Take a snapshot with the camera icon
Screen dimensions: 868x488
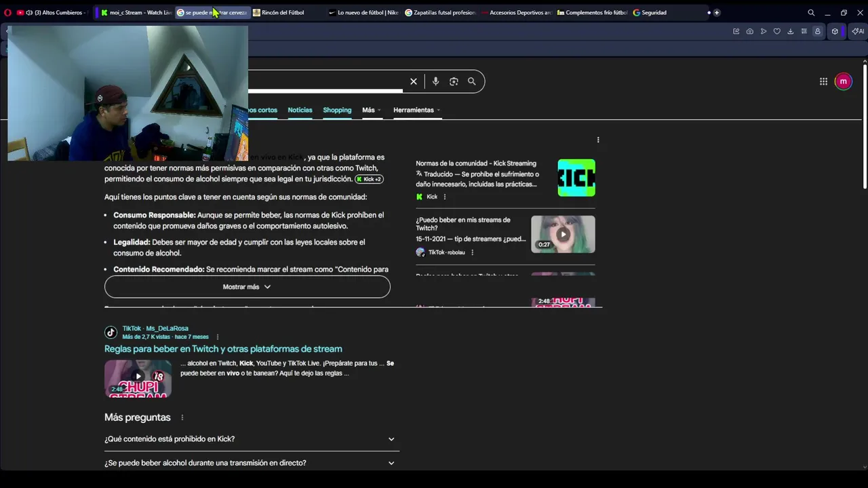pyautogui.click(x=749, y=31)
